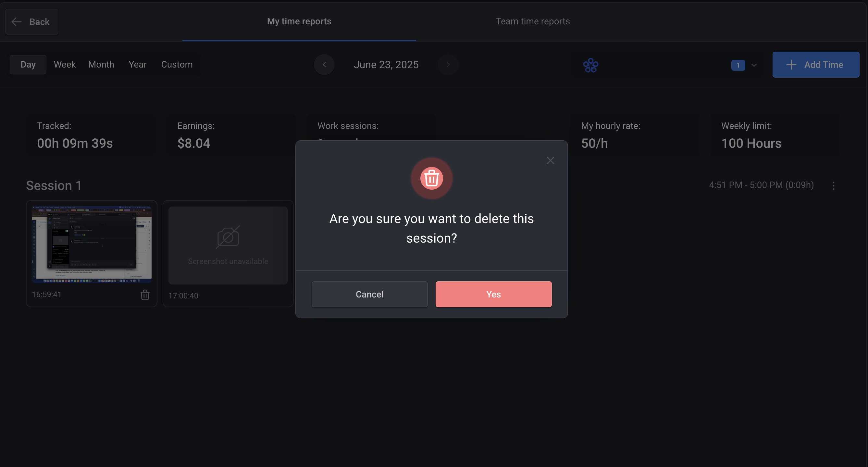
Task: Close the delete confirmation dialog
Action: click(550, 160)
